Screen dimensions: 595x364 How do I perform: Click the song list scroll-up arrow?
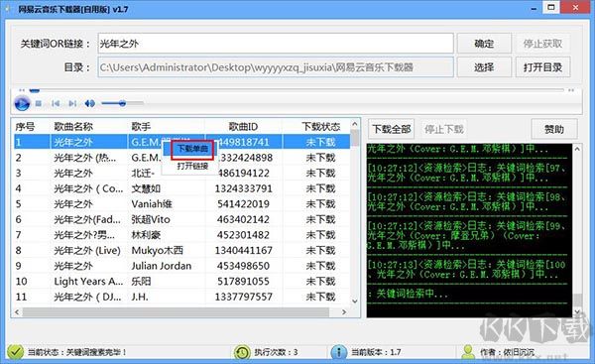pyautogui.click(x=355, y=124)
